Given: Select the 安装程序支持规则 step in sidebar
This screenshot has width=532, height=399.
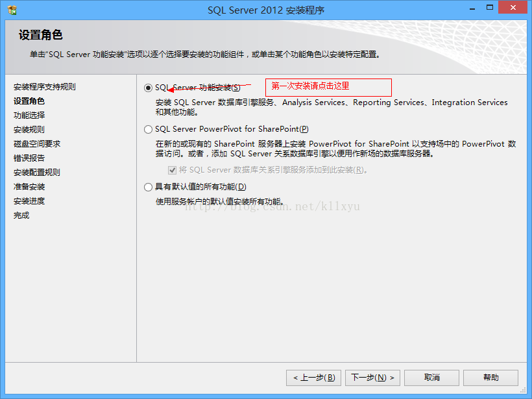Looking at the screenshot, I should 45,87.
